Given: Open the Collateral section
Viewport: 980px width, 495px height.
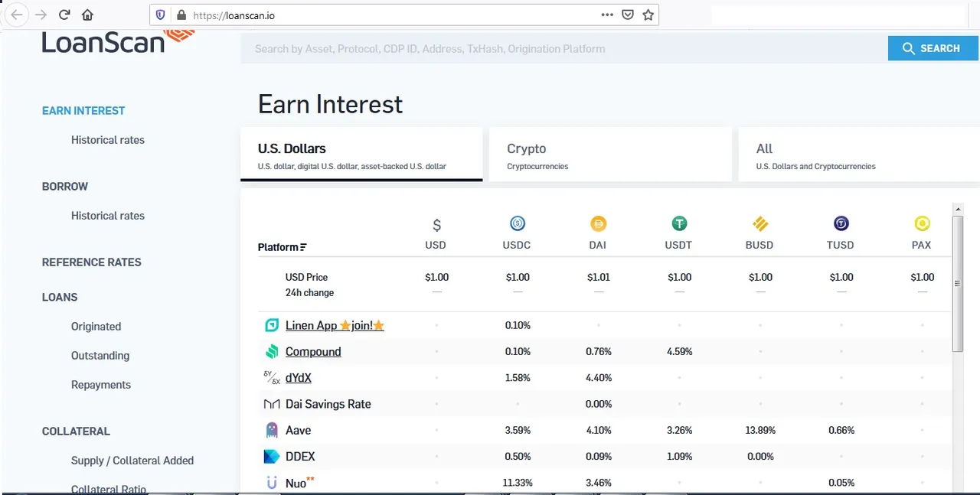Looking at the screenshot, I should click(x=76, y=431).
